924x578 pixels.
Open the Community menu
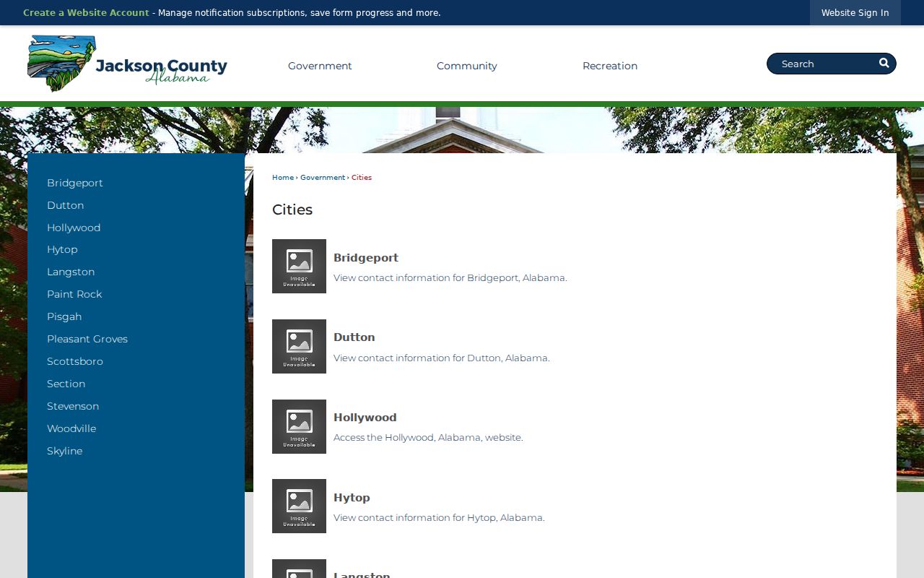[x=467, y=66]
